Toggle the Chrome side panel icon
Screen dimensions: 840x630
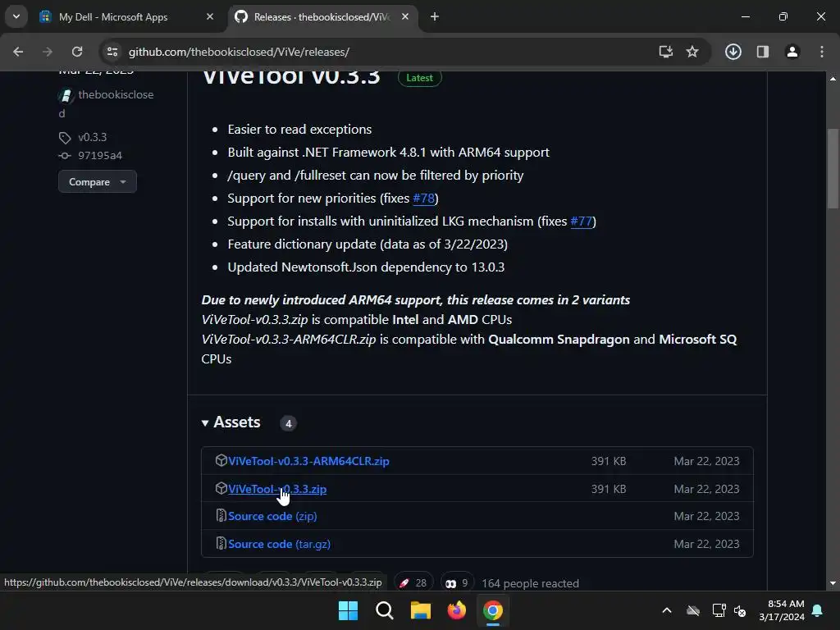click(x=762, y=52)
